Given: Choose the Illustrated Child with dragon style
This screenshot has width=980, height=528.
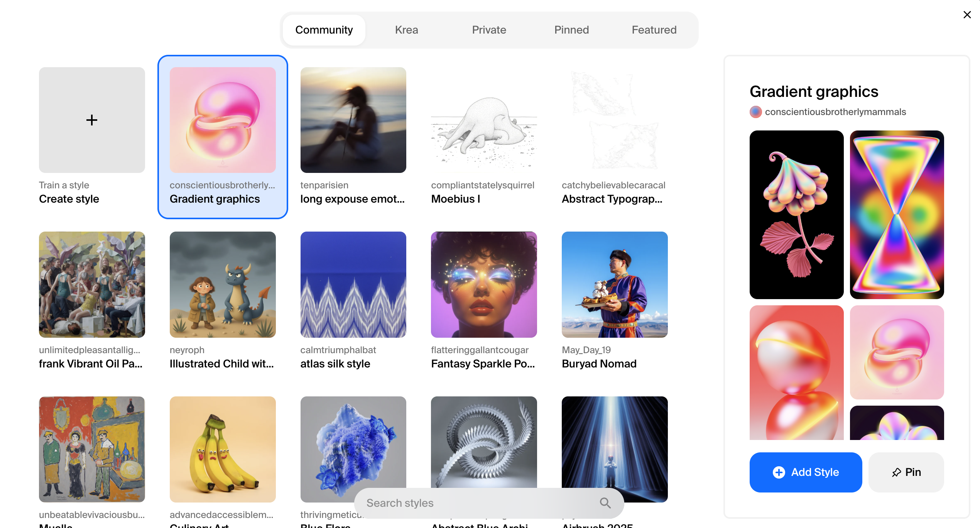Looking at the screenshot, I should 223,284.
